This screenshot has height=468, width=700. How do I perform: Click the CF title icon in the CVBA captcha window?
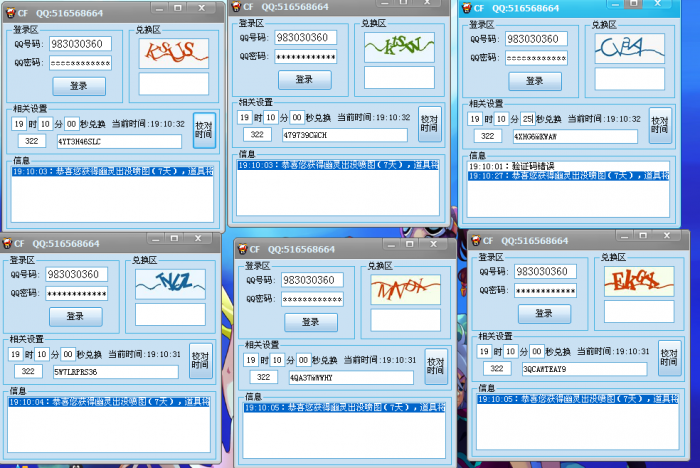point(467,8)
